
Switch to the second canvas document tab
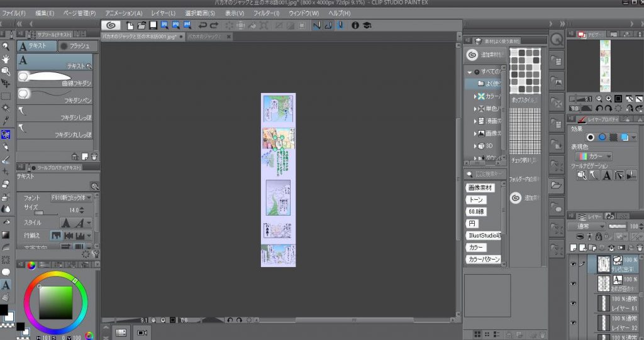pyautogui.click(x=209, y=36)
